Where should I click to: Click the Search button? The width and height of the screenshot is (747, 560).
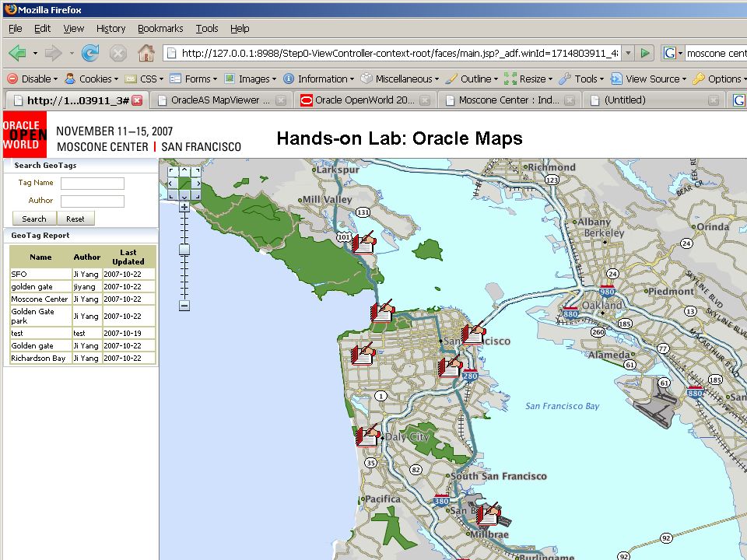pyautogui.click(x=34, y=219)
